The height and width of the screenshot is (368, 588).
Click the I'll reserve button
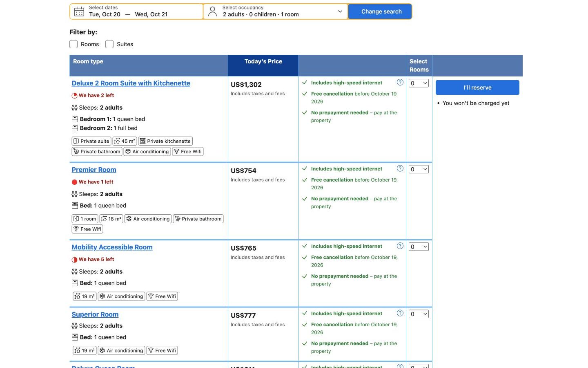click(x=477, y=88)
